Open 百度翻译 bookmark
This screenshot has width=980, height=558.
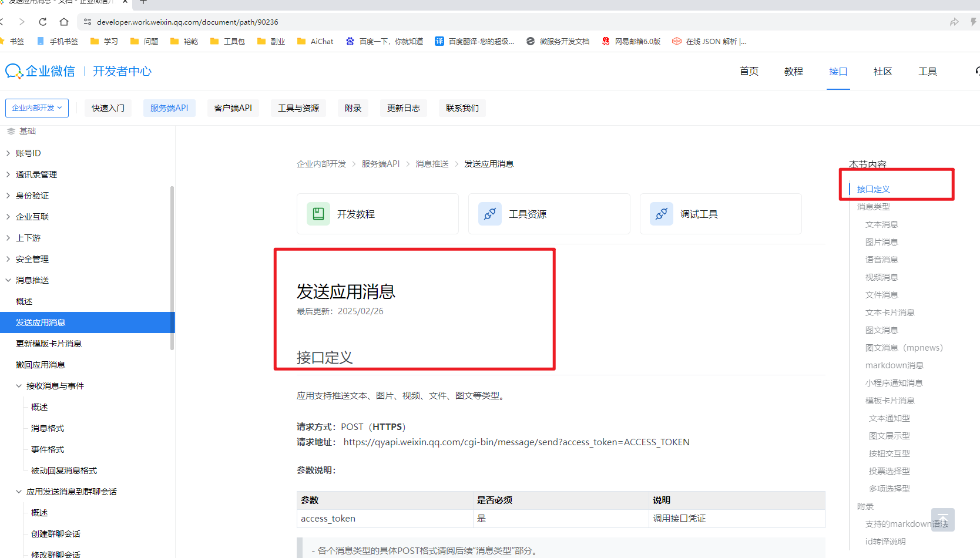click(474, 41)
